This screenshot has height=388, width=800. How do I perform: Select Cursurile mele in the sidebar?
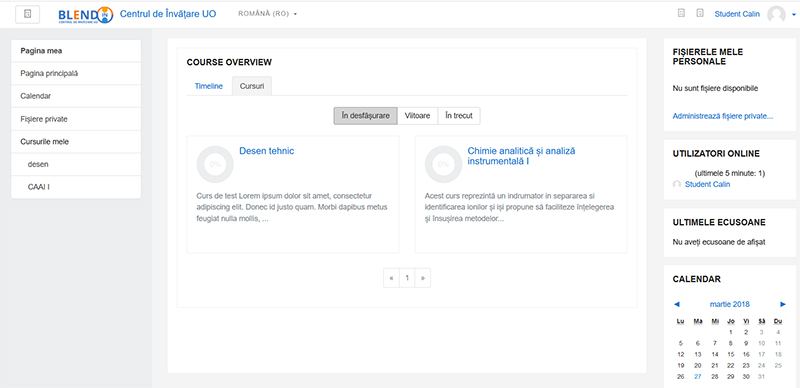point(76,142)
